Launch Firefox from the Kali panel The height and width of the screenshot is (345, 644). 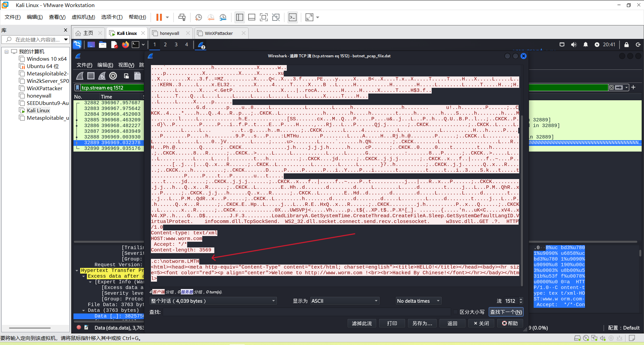[125, 45]
